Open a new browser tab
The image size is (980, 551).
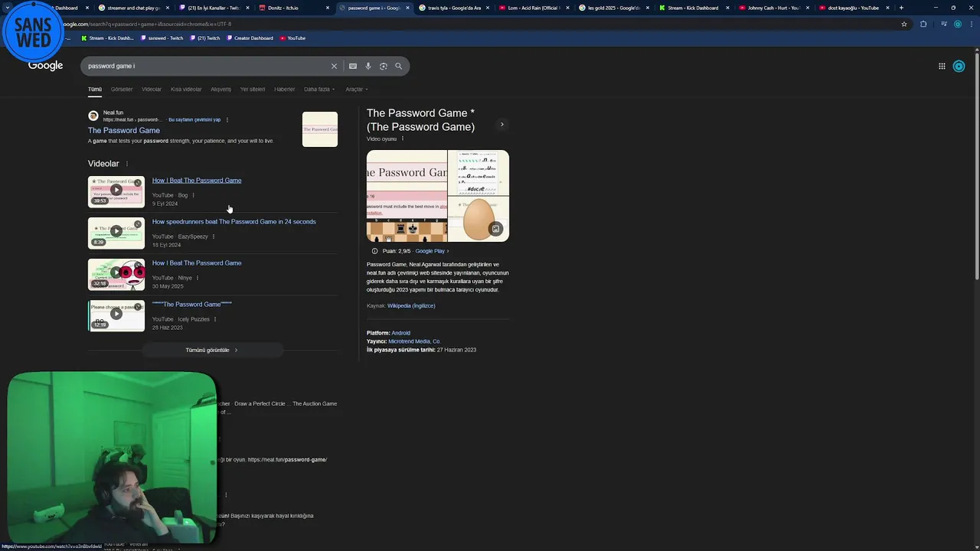click(901, 8)
